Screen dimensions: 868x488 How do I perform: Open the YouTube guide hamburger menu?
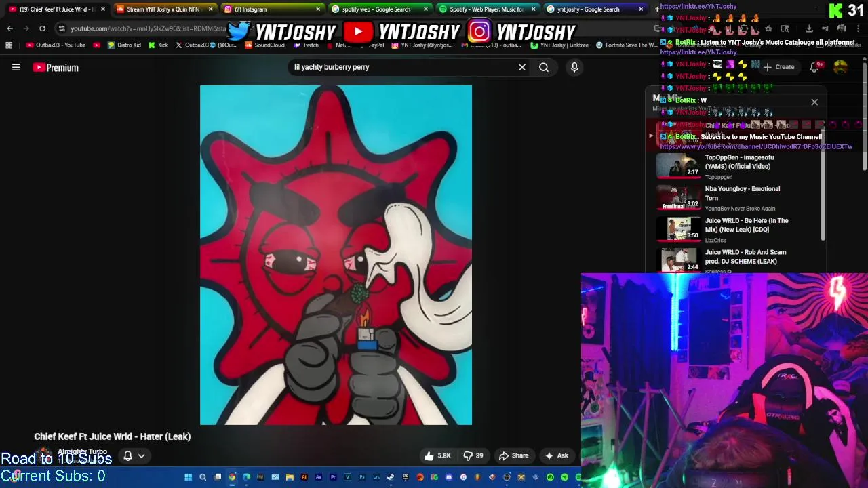(x=16, y=68)
